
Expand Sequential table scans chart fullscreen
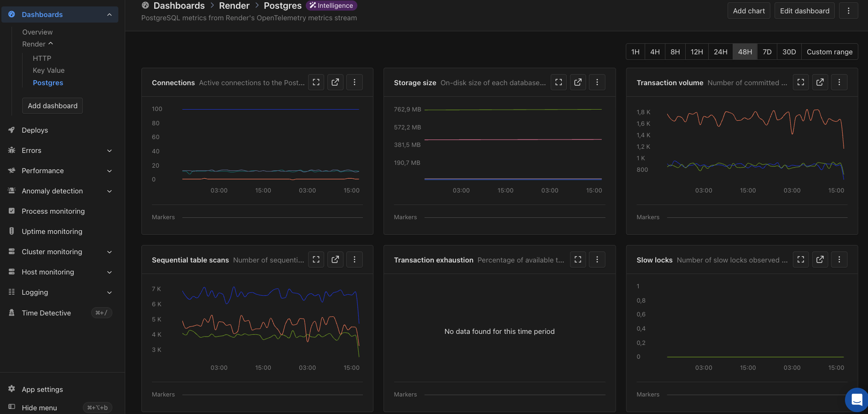316,260
